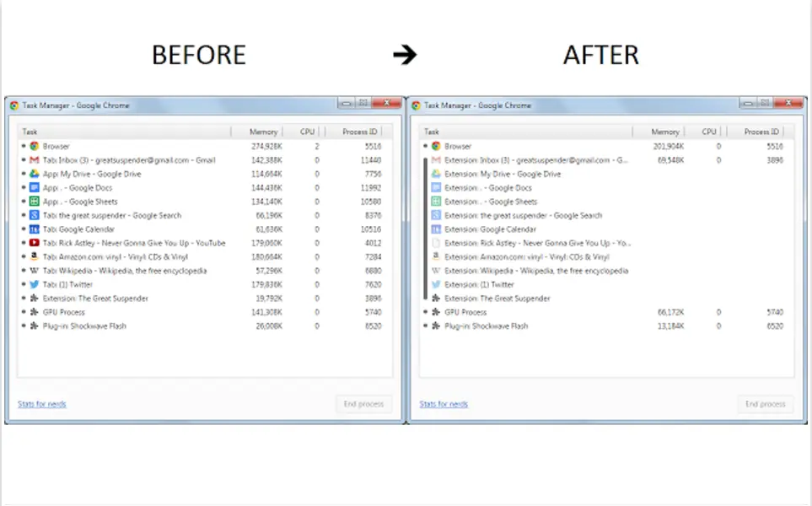The height and width of the screenshot is (506, 812).
Task: Click Google Docs icon in BEFORE task list
Action: (x=35, y=187)
